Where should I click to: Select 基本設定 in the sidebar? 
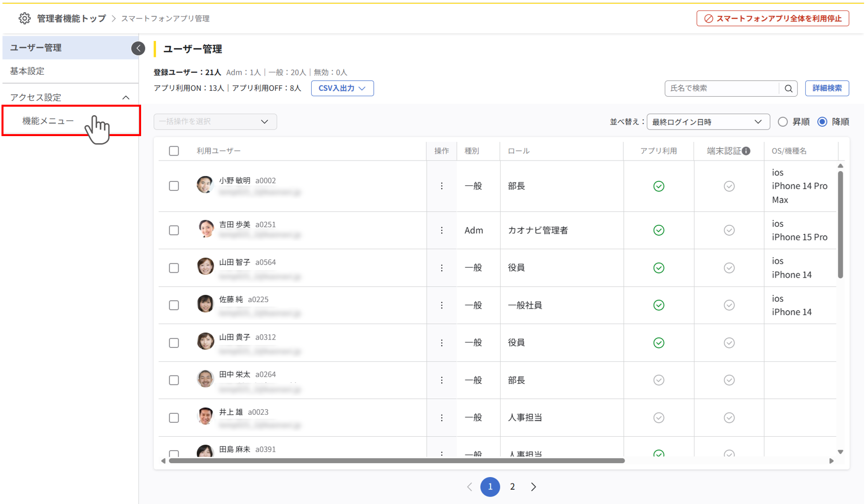point(27,71)
